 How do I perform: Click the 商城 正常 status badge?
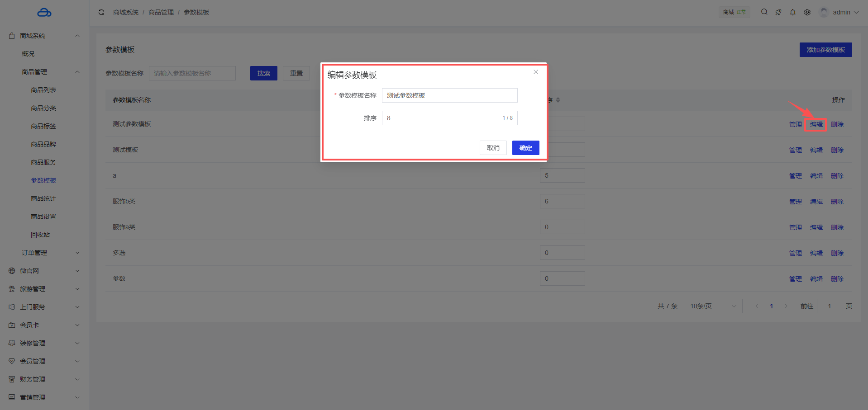(734, 12)
